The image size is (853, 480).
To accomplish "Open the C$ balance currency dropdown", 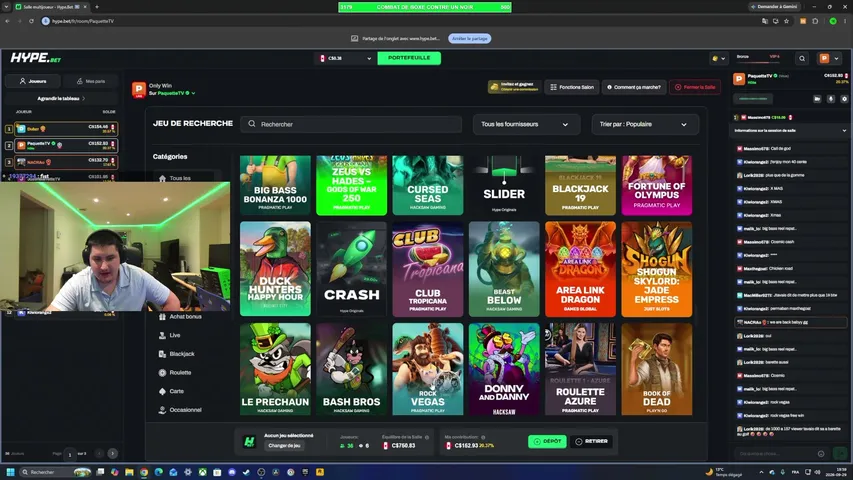I will click(345, 58).
